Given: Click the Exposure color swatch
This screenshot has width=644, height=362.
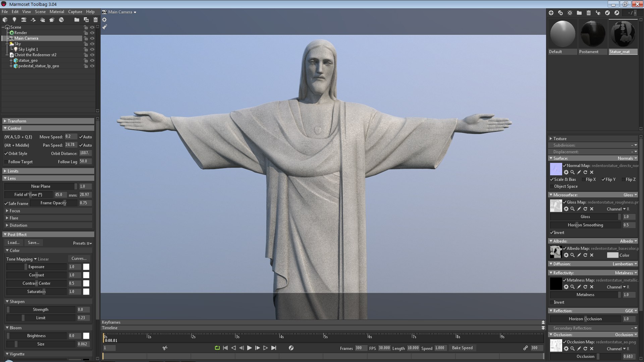Looking at the screenshot, I should [x=86, y=267].
